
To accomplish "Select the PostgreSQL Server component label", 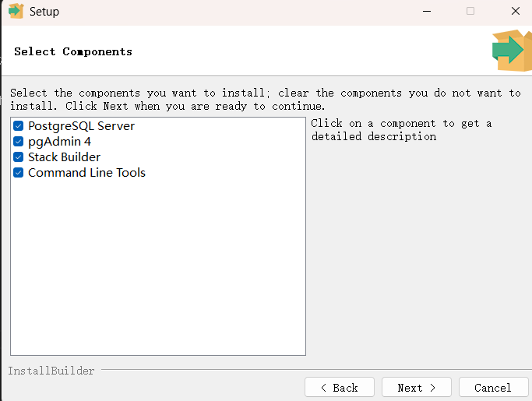I will coord(82,126).
